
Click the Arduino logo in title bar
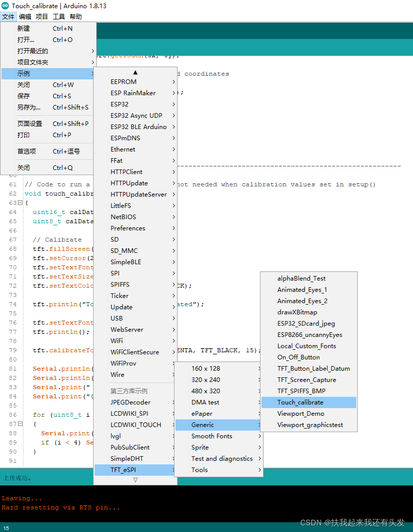[x=5, y=6]
